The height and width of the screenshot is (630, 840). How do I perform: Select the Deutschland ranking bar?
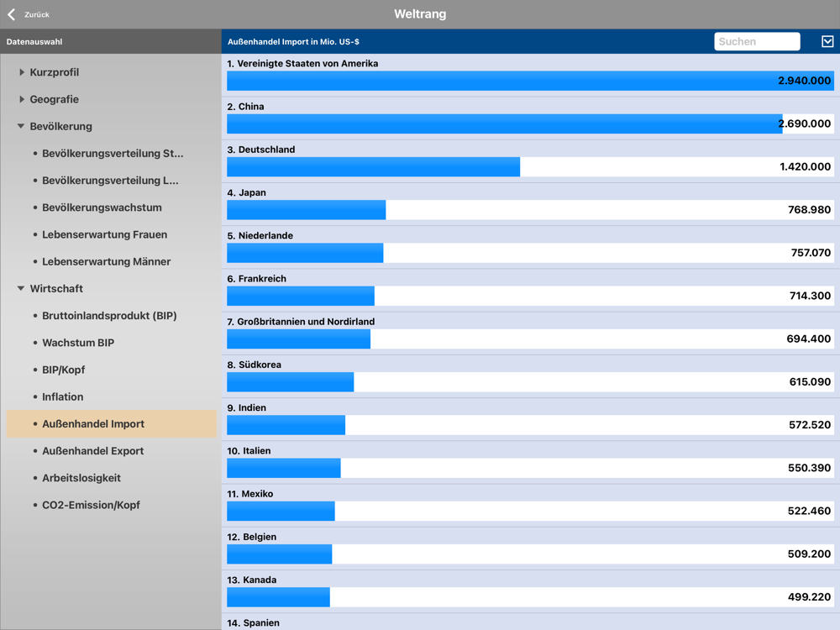coord(530,166)
